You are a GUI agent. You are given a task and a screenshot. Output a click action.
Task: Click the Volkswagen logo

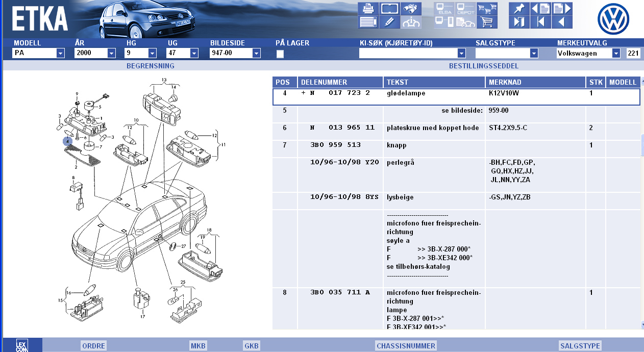pos(614,19)
